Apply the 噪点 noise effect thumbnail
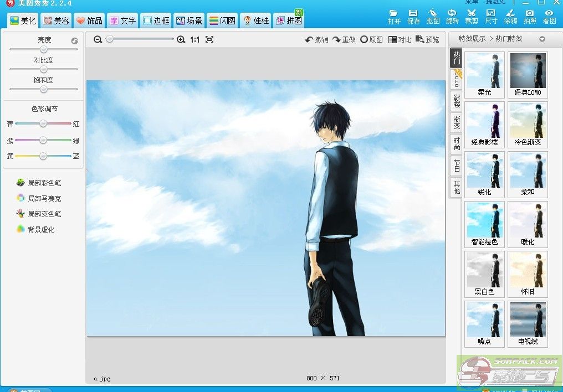Screen dimensions: 563x392 (x=484, y=324)
